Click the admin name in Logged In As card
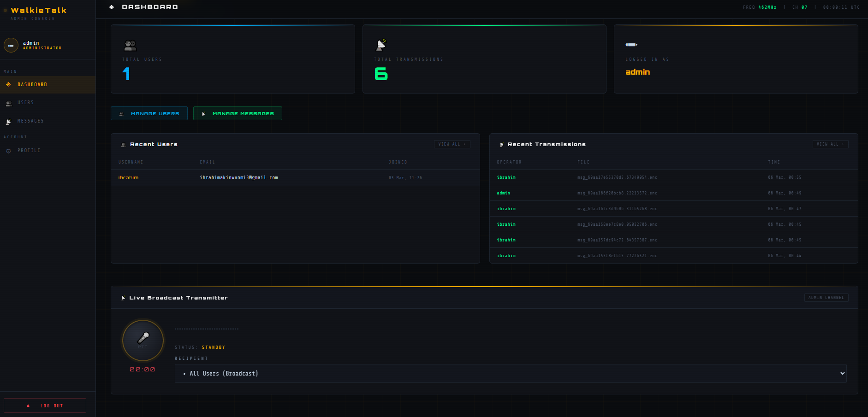Screen dimensions: 868x417 (x=638, y=72)
